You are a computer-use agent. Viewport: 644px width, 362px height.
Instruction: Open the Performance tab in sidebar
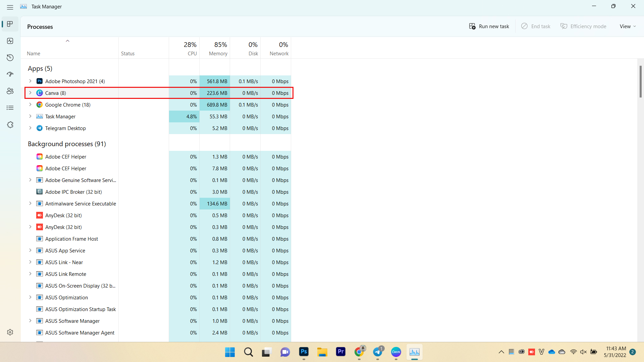click(10, 41)
